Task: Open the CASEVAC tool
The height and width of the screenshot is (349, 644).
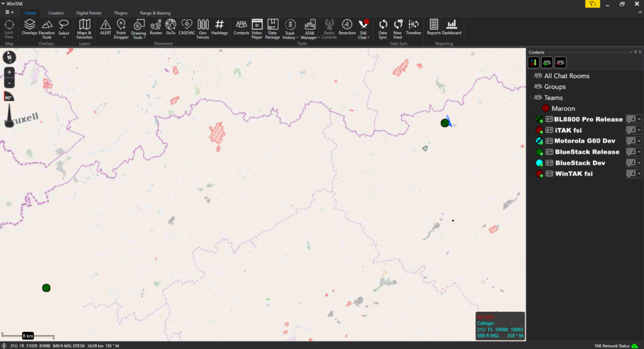Action: point(186,28)
